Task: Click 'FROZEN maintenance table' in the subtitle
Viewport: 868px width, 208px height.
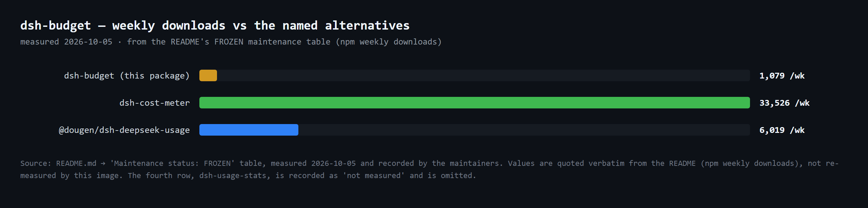Action: 272,42
